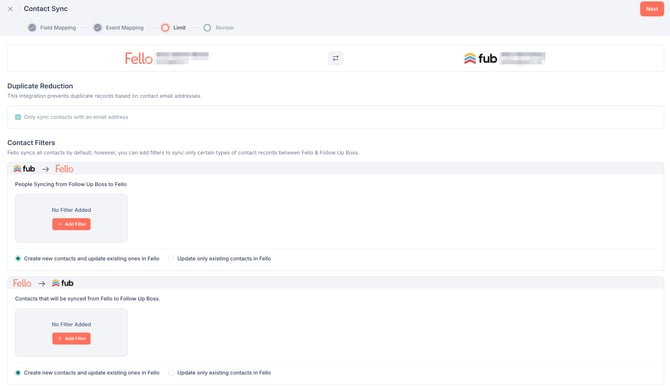The width and height of the screenshot is (670, 390).
Task: Click 'Contacts that will be synced from Fello' text
Action: coord(87,299)
